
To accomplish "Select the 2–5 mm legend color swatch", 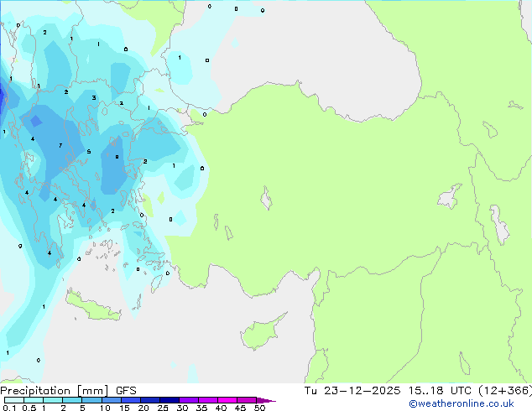I will pyautogui.click(x=72, y=400).
